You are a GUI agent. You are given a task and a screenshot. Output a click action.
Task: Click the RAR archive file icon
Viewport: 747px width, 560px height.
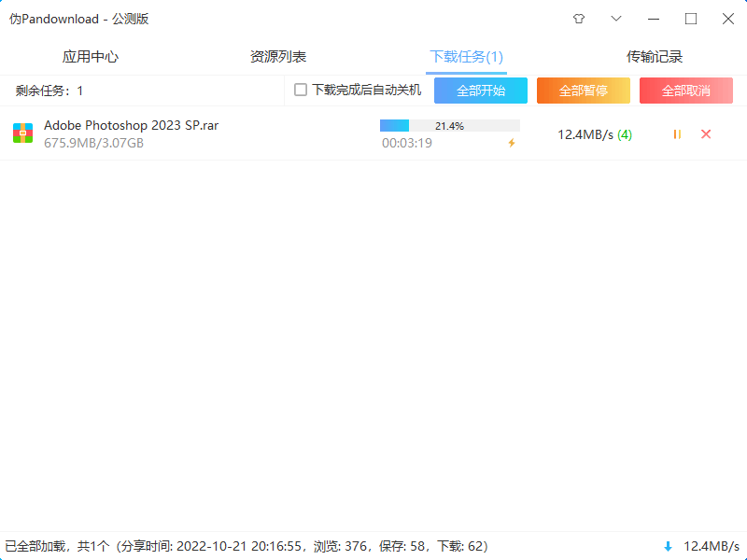22,133
